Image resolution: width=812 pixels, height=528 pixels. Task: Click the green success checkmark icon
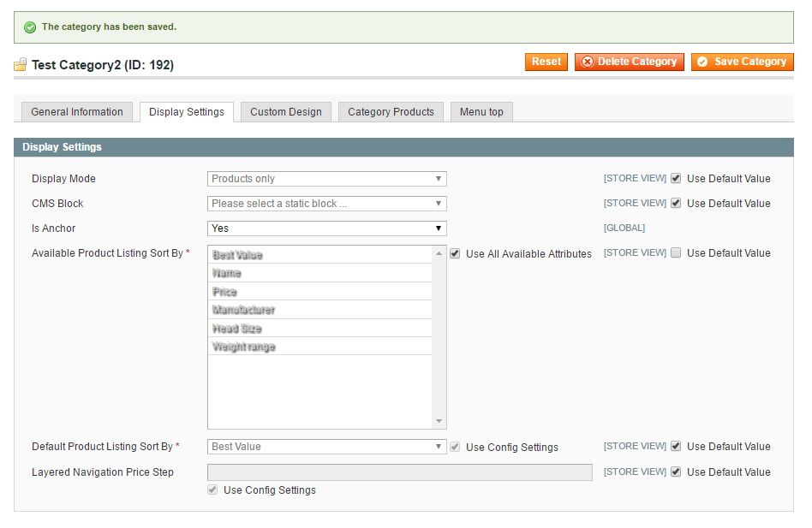[x=30, y=27]
